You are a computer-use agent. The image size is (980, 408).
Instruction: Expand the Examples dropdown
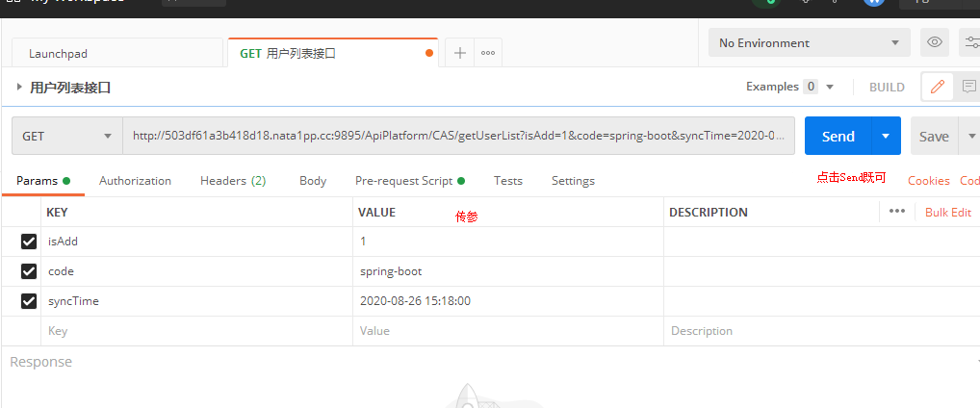pos(830,87)
